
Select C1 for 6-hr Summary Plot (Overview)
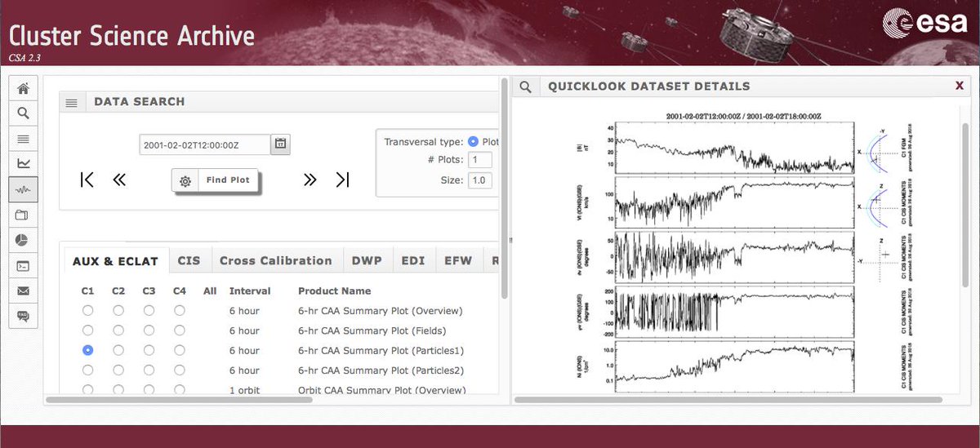coord(88,310)
